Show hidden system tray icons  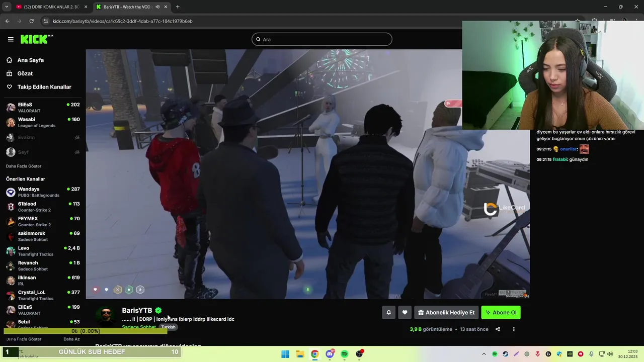[x=484, y=354]
